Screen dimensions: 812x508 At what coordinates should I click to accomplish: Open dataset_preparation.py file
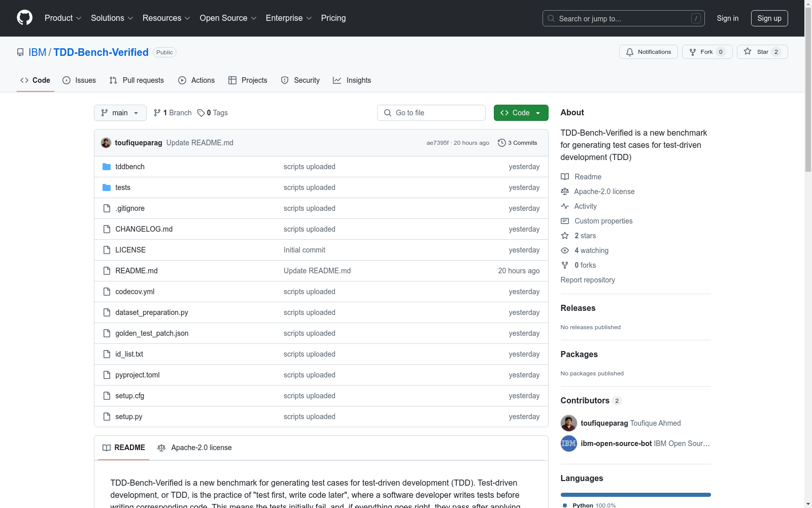click(152, 312)
